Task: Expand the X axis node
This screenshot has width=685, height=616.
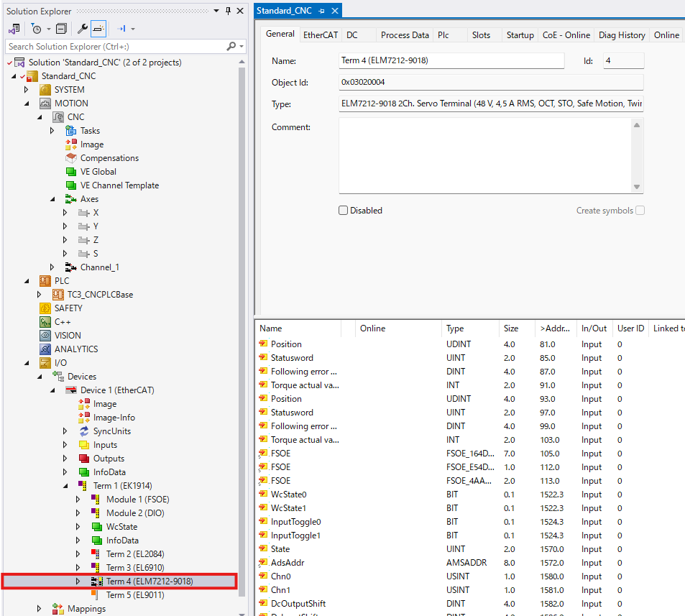Action: pos(65,212)
